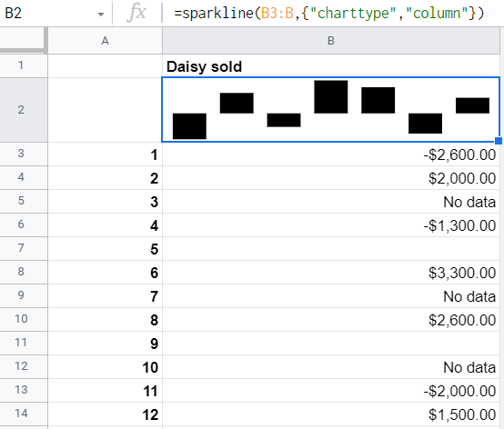Image resolution: width=504 pixels, height=429 pixels.
Task: Select row header 1
Action: tap(24, 65)
